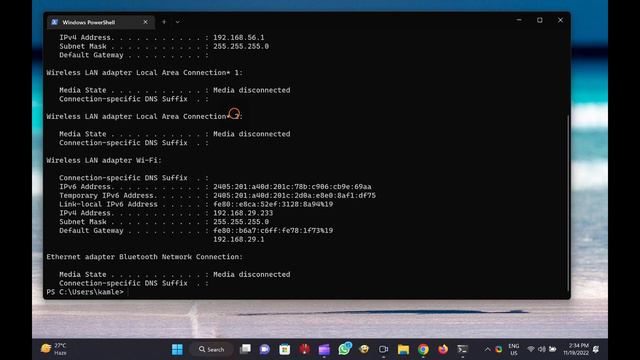This screenshot has width=640, height=360.
Task: Click the volume speaker tray icon
Action: pyautogui.click(x=542, y=349)
